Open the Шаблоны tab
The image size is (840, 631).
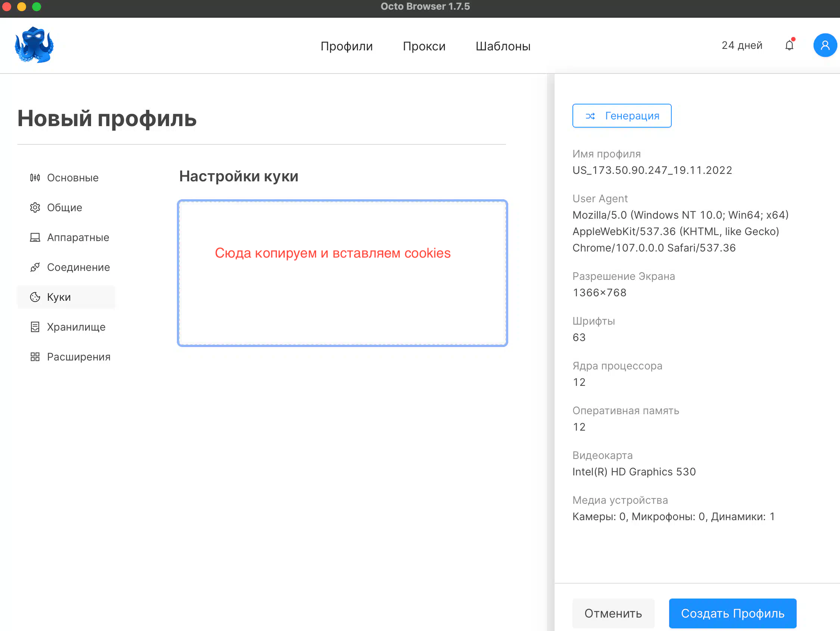(x=503, y=46)
